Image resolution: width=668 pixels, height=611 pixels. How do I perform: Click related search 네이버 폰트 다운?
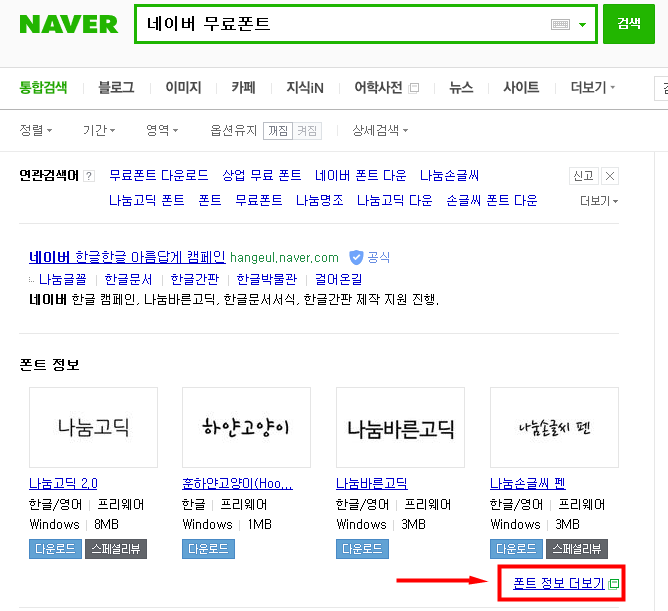[x=360, y=175]
